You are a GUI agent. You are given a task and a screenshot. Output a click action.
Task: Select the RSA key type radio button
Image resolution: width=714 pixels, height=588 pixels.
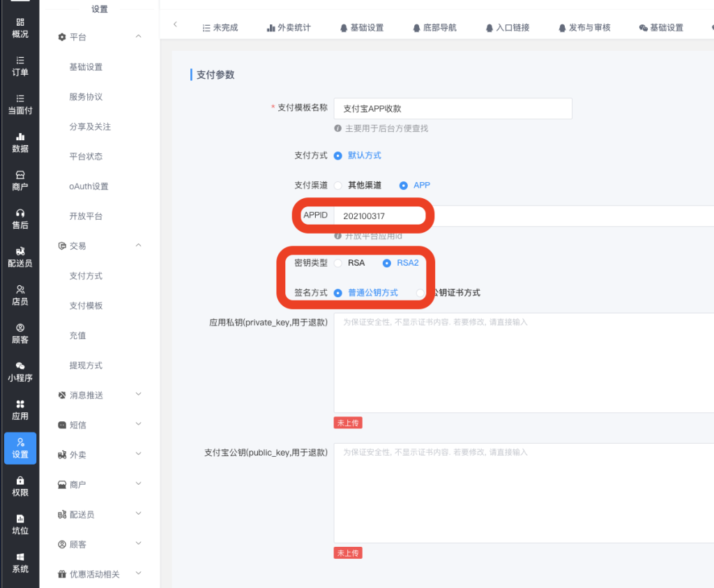[338, 263]
